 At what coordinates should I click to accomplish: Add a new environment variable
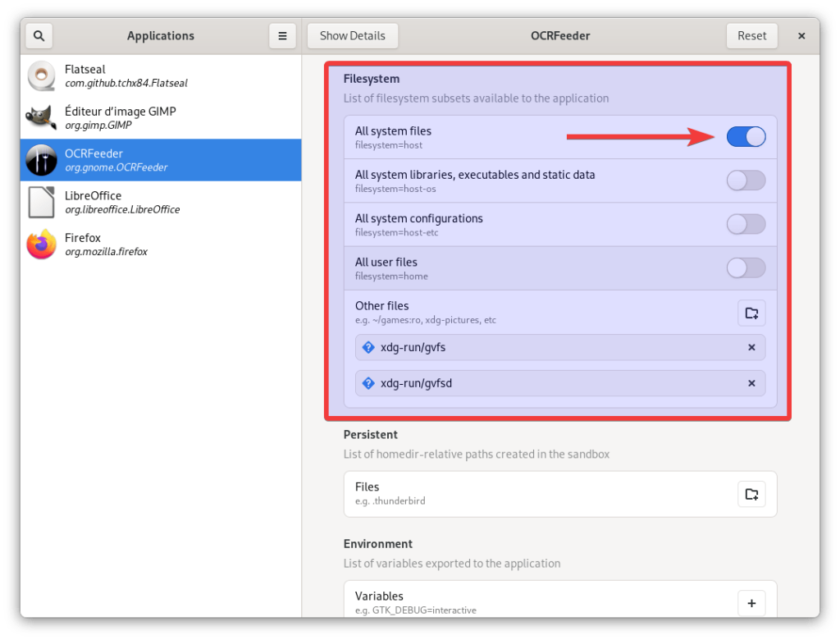coord(751,604)
